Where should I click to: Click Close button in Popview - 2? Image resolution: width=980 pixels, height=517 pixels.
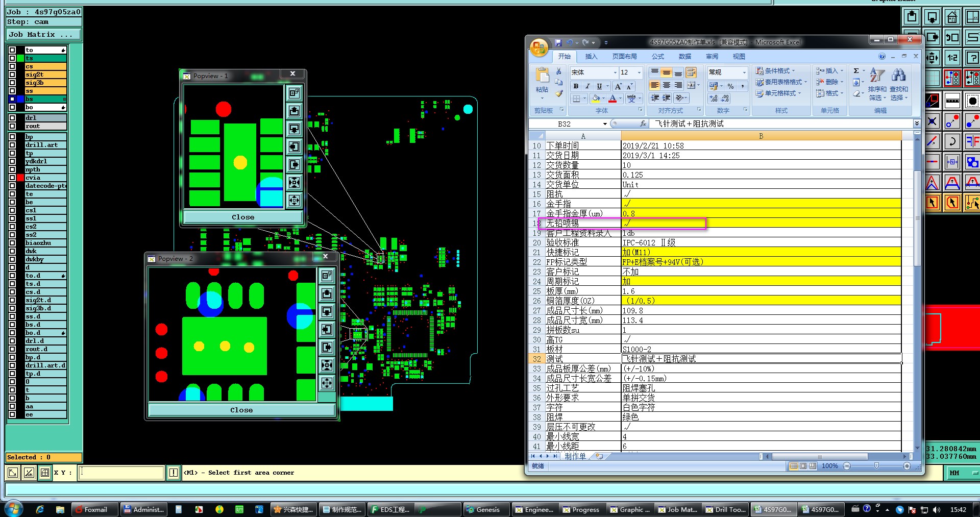[241, 410]
